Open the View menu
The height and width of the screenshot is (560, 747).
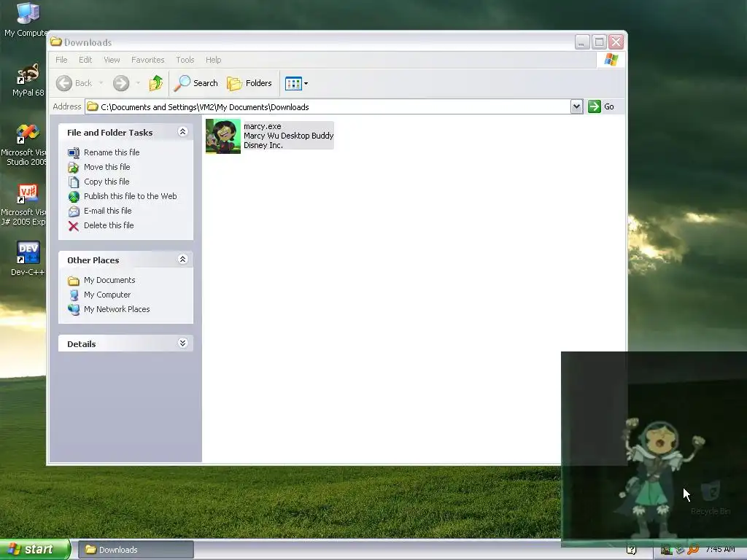112,60
